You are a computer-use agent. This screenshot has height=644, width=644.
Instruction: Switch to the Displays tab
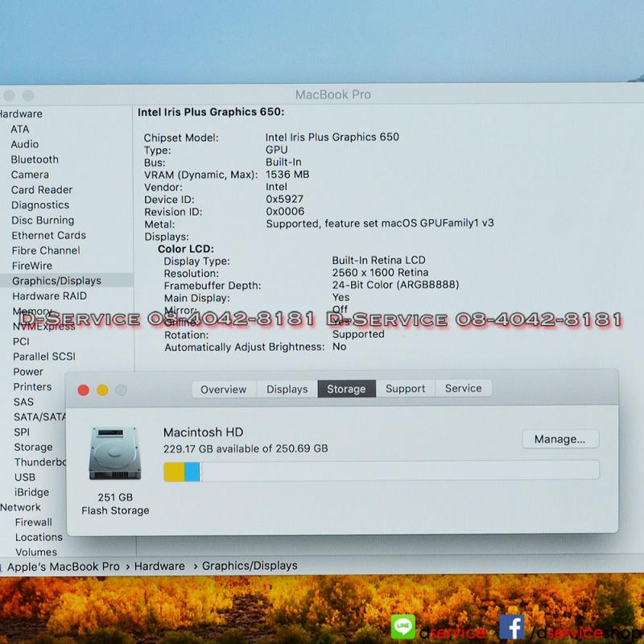(287, 389)
